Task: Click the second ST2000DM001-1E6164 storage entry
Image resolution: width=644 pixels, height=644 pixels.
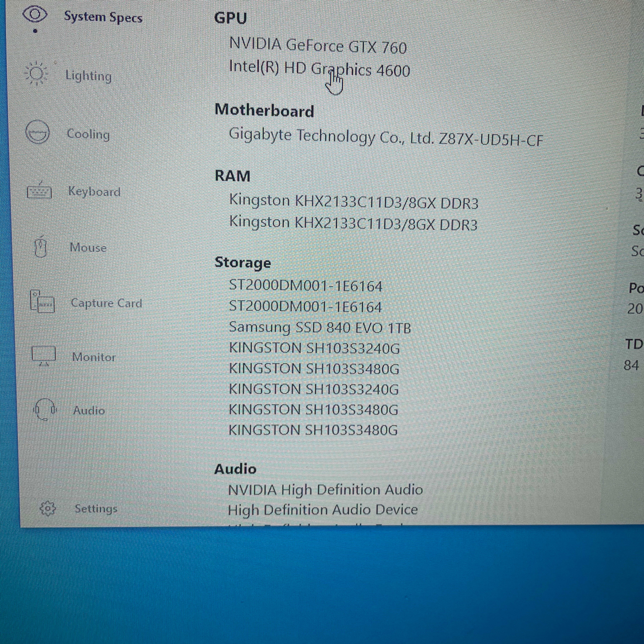Action: pos(305,307)
